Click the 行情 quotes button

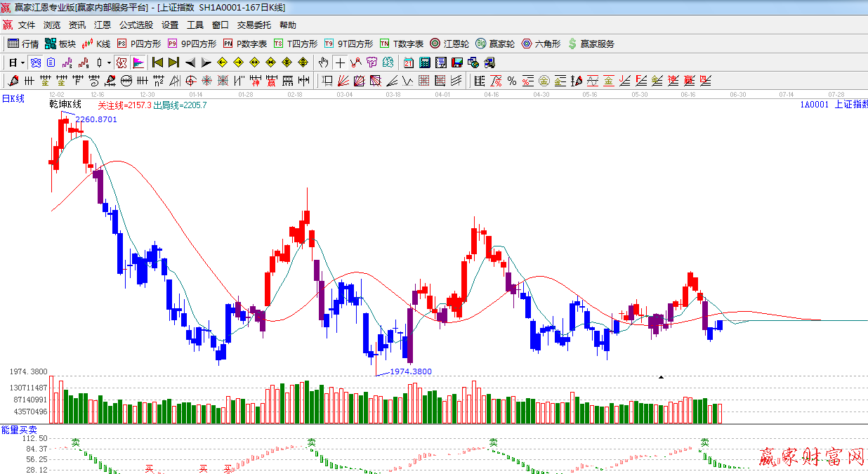click(x=23, y=44)
